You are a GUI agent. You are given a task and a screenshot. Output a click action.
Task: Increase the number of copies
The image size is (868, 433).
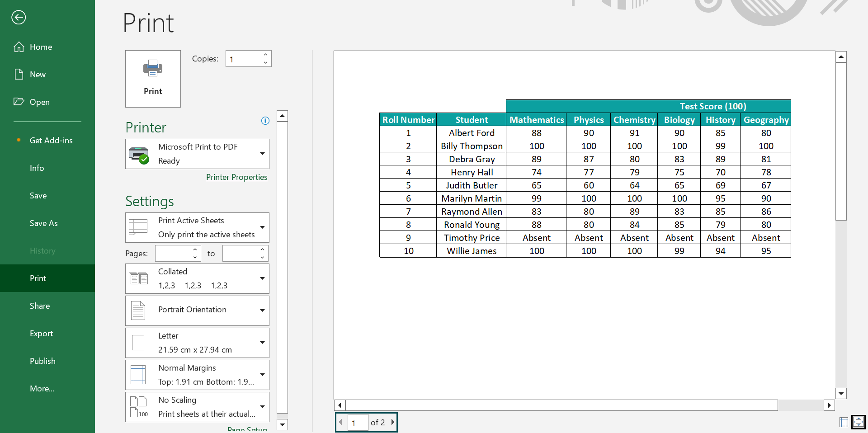coord(265,55)
